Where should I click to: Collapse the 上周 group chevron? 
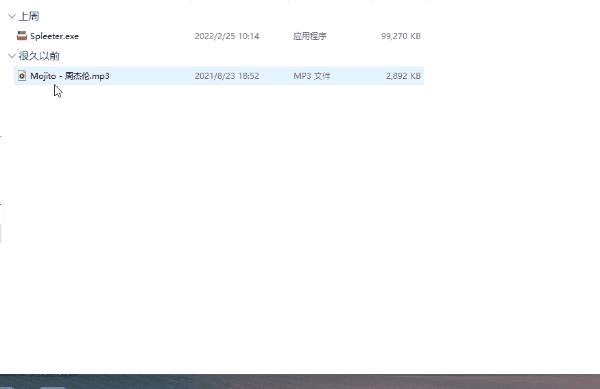[x=12, y=16]
